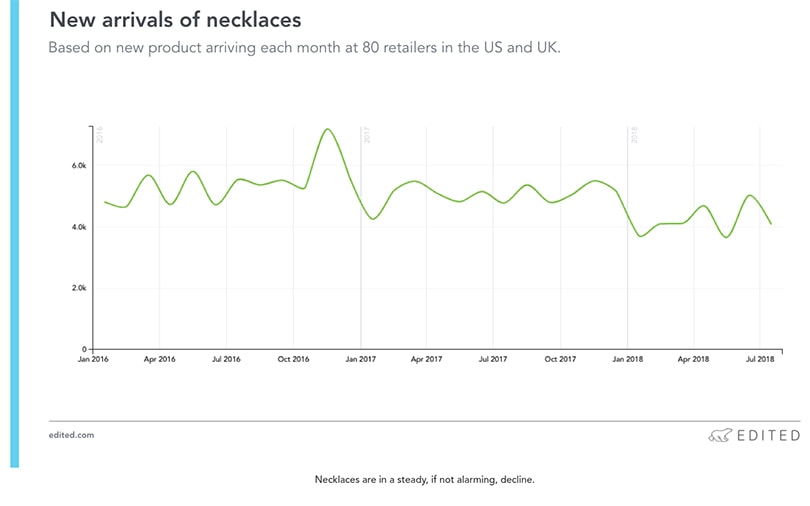Click the Jul 2018 x-axis label

[760, 358]
